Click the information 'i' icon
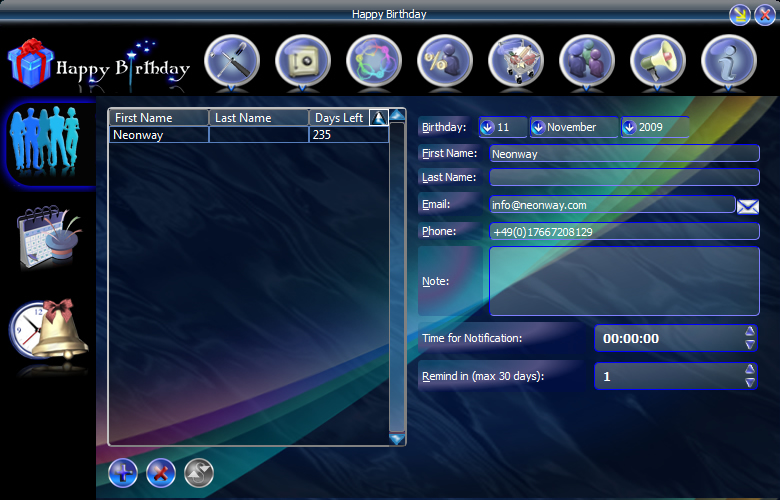780x500 pixels. [729, 62]
